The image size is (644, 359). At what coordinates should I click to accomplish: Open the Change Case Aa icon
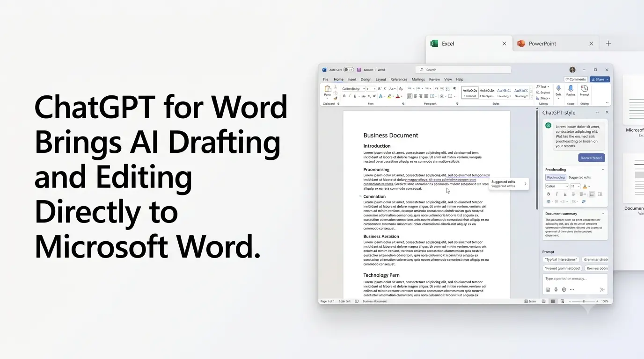[392, 88]
